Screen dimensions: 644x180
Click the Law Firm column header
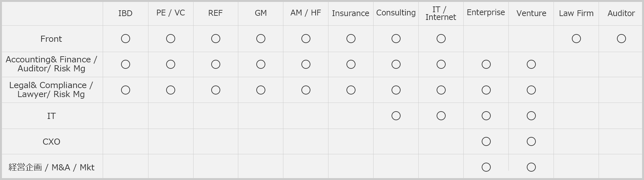576,13
